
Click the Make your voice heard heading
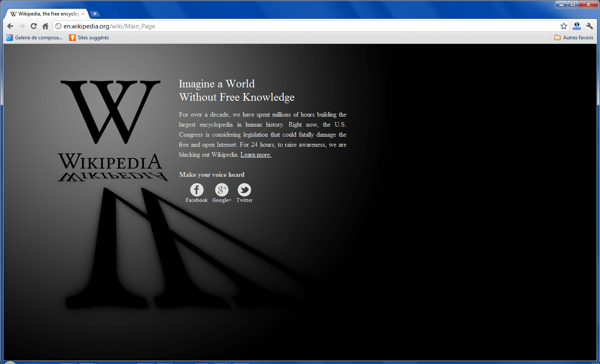[212, 175]
